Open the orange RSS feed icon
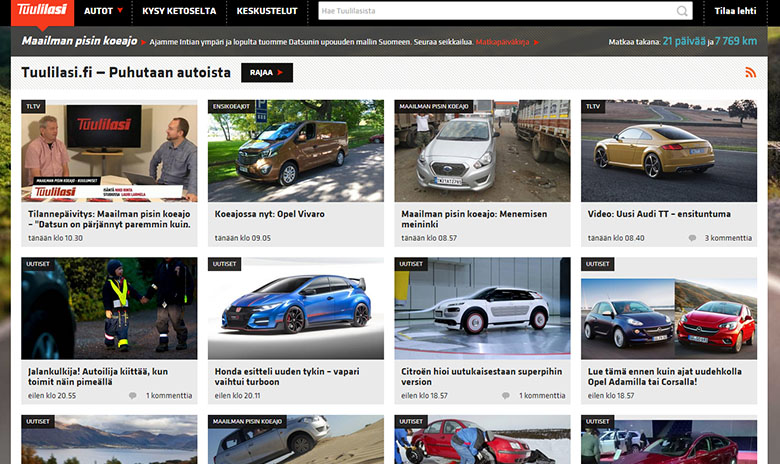 coord(750,73)
